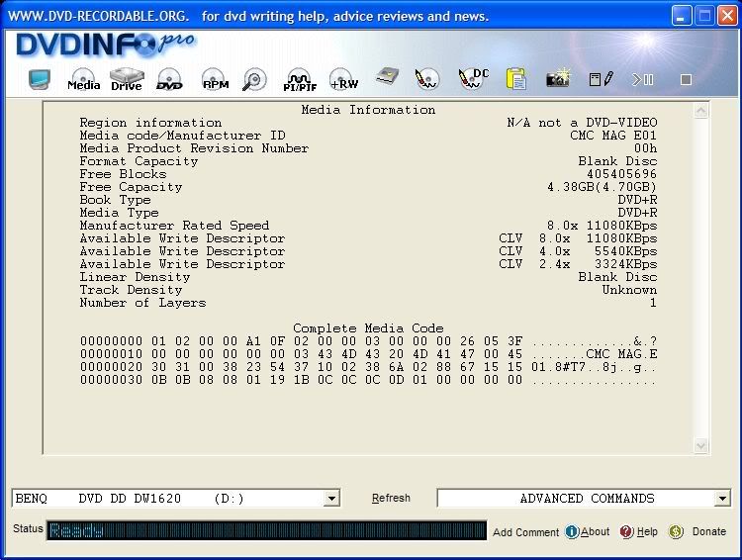Open the Drive information tool
The image size is (742, 560).
point(127,79)
